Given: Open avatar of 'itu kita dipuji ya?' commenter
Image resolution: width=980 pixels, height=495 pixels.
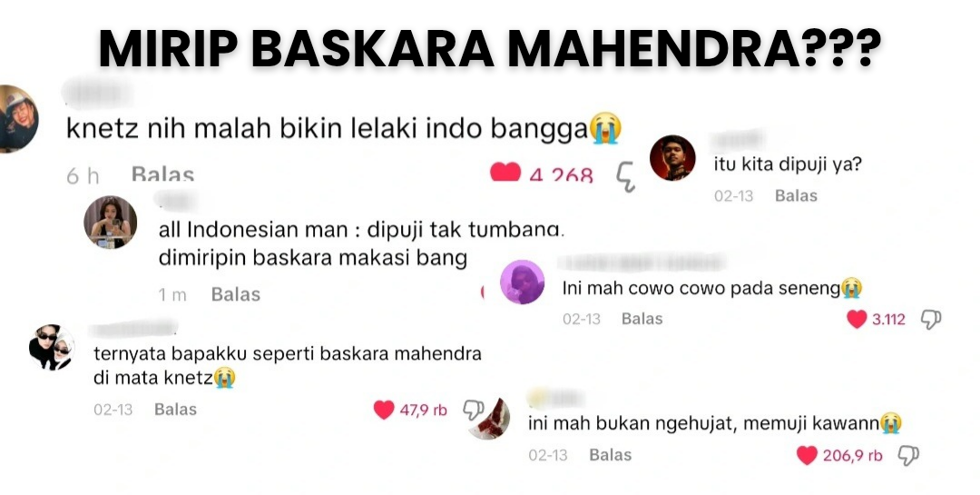Looking at the screenshot, I should coord(672,158).
